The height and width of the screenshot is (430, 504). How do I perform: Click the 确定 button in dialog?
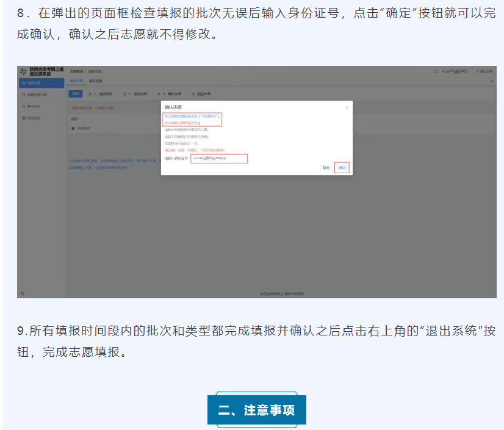pyautogui.click(x=342, y=167)
